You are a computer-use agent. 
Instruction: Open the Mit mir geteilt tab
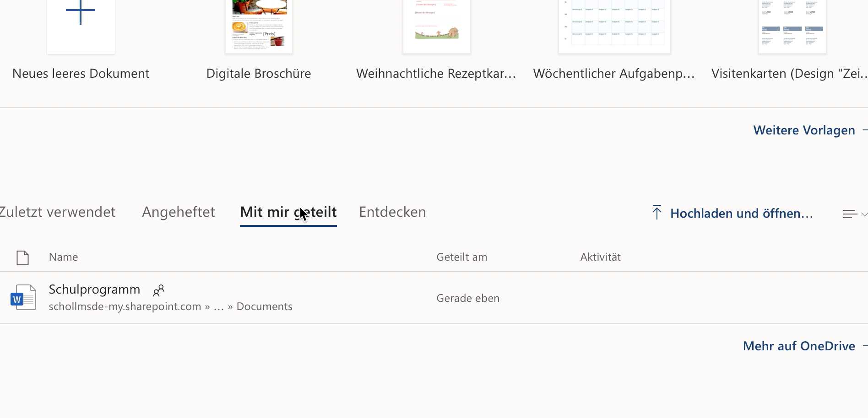pyautogui.click(x=288, y=212)
